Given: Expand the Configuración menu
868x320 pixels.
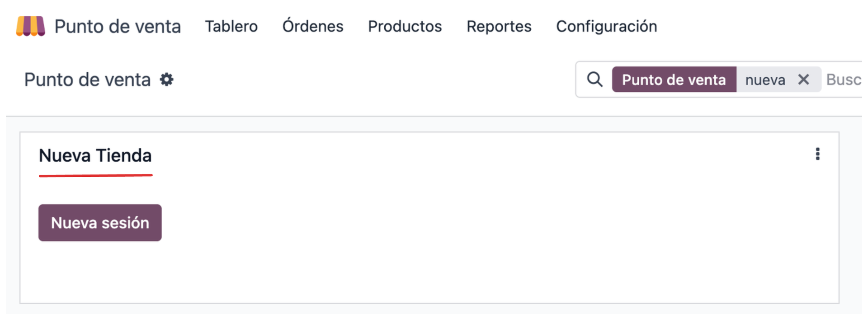Looking at the screenshot, I should point(606,26).
